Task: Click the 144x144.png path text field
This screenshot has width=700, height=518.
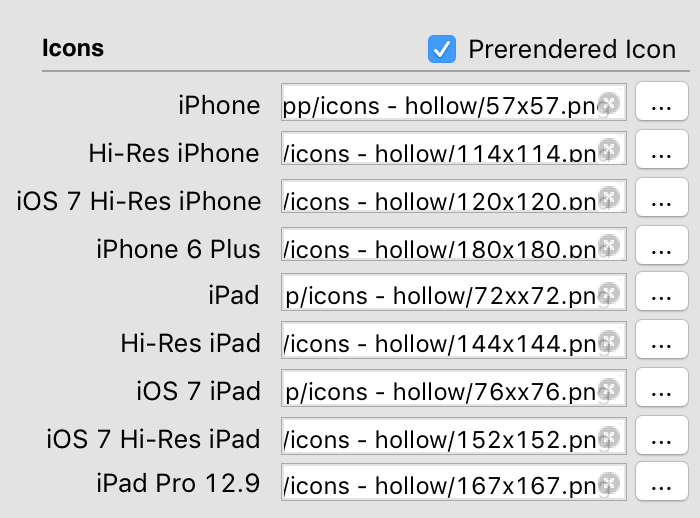Action: (x=440, y=343)
